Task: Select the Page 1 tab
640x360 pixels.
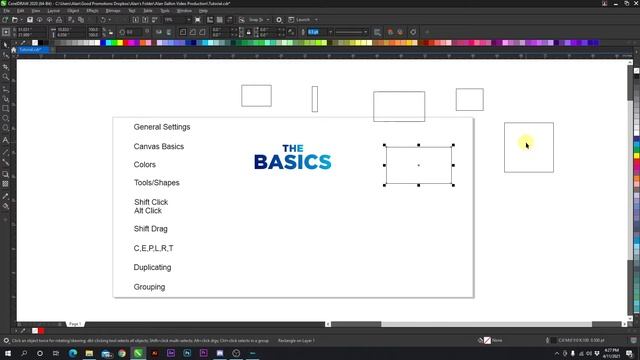Action: 75,324
